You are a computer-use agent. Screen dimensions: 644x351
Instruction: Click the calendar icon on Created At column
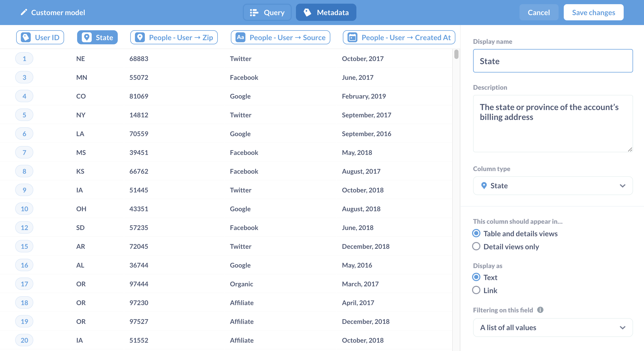[352, 37]
